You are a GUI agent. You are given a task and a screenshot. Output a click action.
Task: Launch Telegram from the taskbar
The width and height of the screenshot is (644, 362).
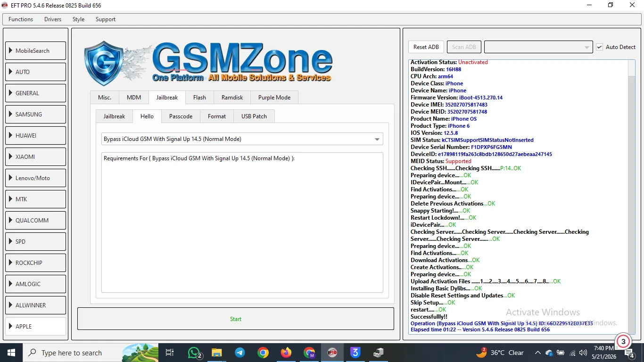[x=239, y=353]
